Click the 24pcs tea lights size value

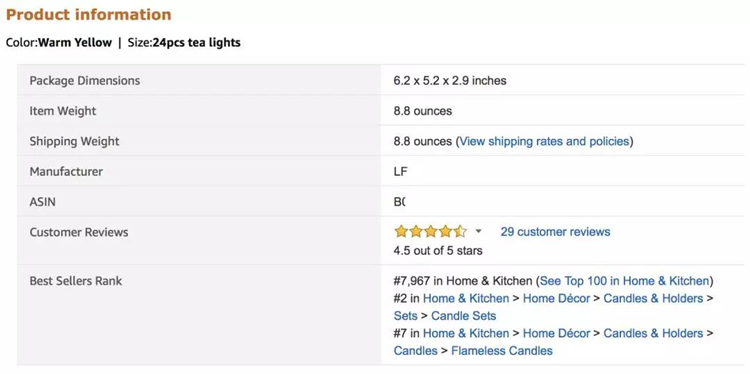(x=197, y=43)
